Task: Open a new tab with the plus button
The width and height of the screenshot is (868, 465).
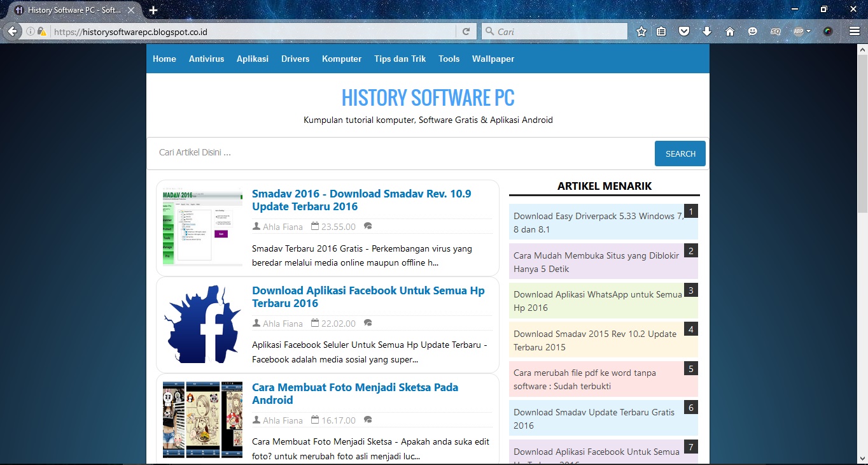Action: (153, 10)
